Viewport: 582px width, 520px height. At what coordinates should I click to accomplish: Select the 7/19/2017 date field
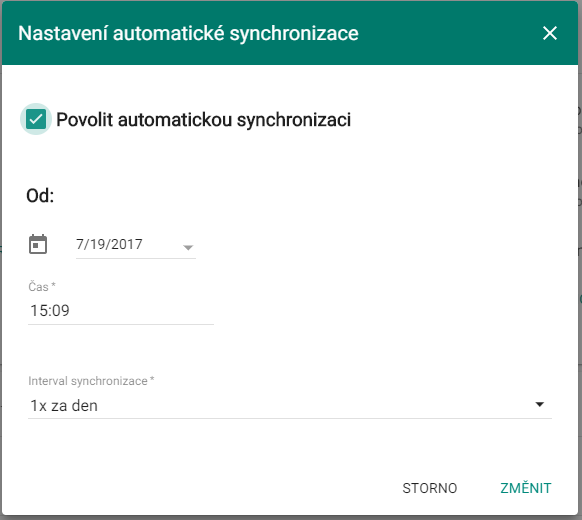(136, 245)
